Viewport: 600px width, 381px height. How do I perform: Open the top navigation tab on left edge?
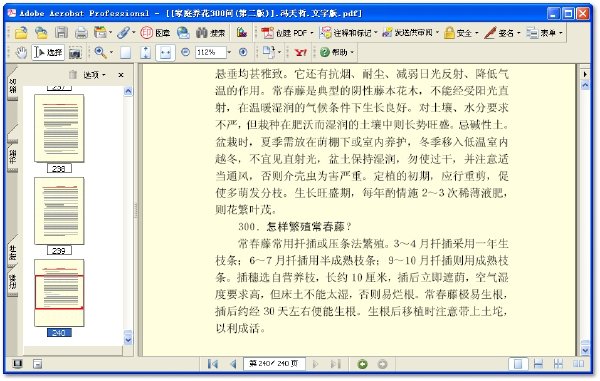pos(13,85)
